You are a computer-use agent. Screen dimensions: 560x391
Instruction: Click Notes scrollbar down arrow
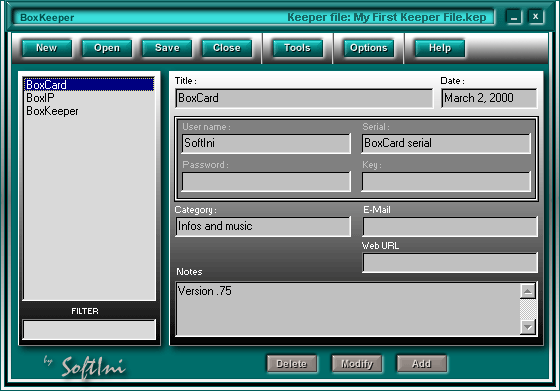(x=528, y=327)
